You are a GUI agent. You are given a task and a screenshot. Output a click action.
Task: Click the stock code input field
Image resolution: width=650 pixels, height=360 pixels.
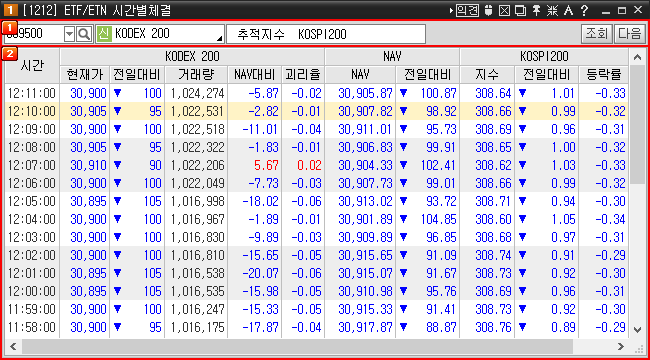click(x=34, y=34)
